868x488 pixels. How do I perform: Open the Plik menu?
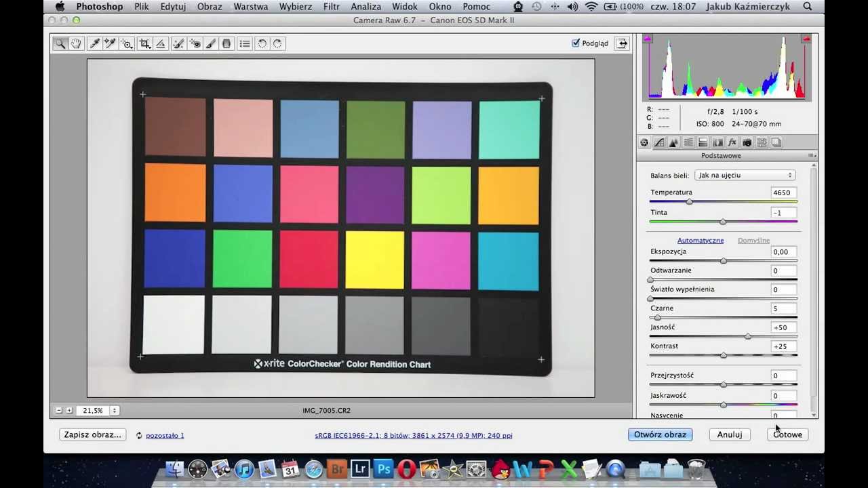click(x=142, y=7)
